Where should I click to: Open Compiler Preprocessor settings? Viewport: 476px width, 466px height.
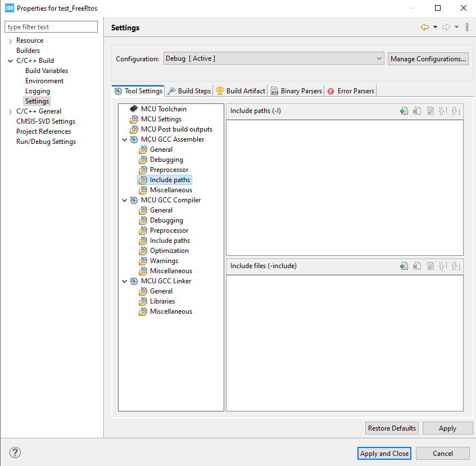tap(164, 230)
